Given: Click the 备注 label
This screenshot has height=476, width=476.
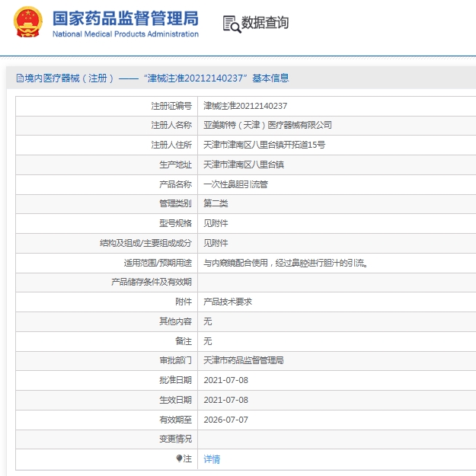Looking at the screenshot, I should click(184, 341).
